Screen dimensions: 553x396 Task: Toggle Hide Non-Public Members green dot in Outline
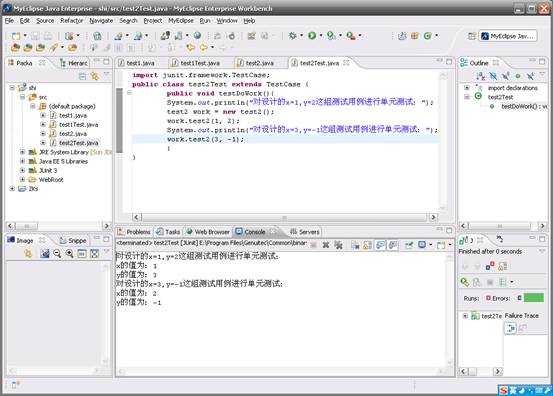518,76
